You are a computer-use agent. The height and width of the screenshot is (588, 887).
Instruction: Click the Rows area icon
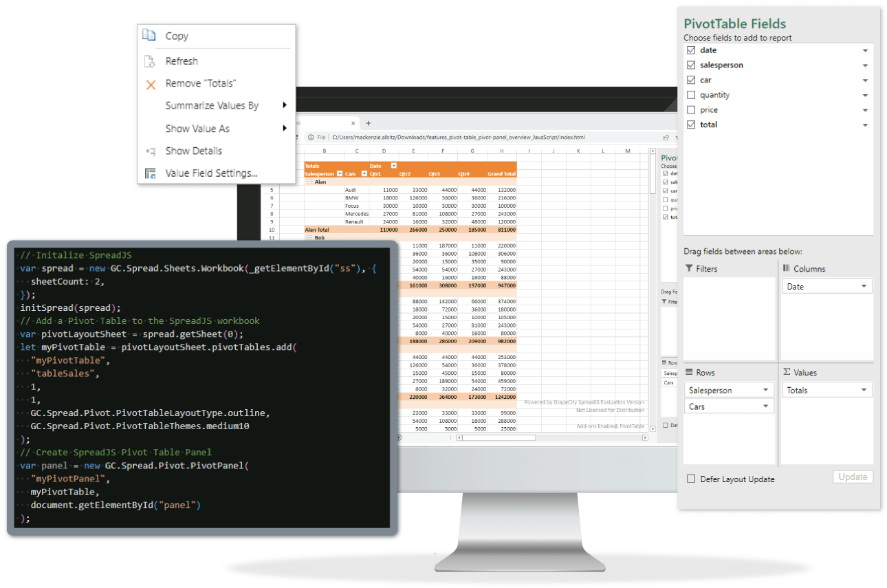[689, 372]
